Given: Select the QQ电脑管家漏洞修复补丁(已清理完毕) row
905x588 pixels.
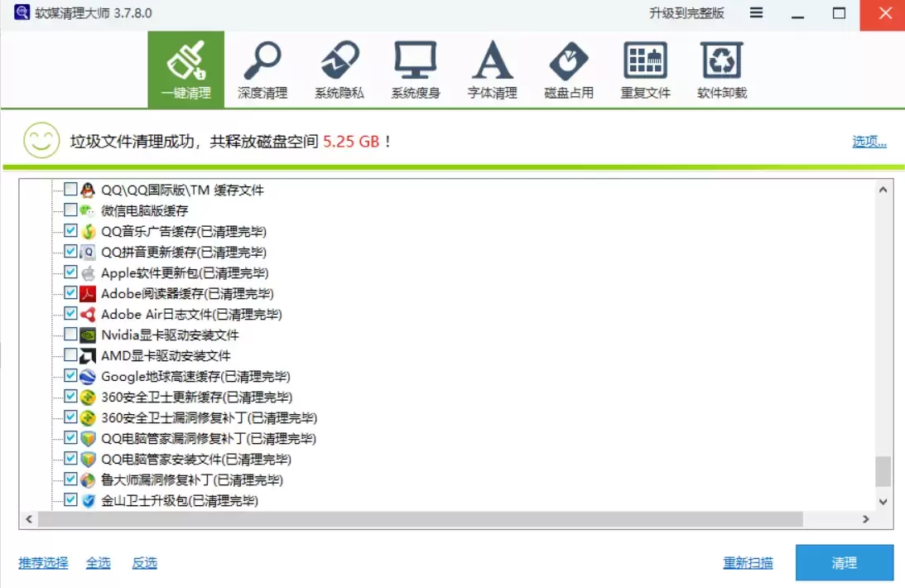Looking at the screenshot, I should 209,439.
